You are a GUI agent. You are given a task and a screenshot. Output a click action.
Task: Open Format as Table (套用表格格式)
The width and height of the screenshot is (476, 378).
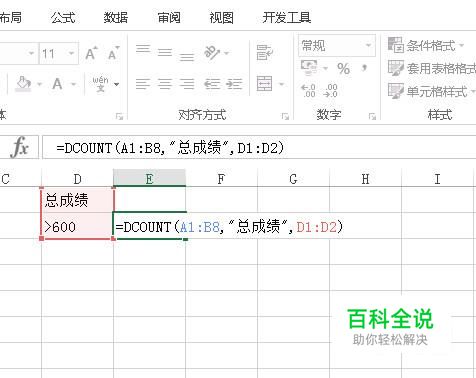(x=432, y=68)
